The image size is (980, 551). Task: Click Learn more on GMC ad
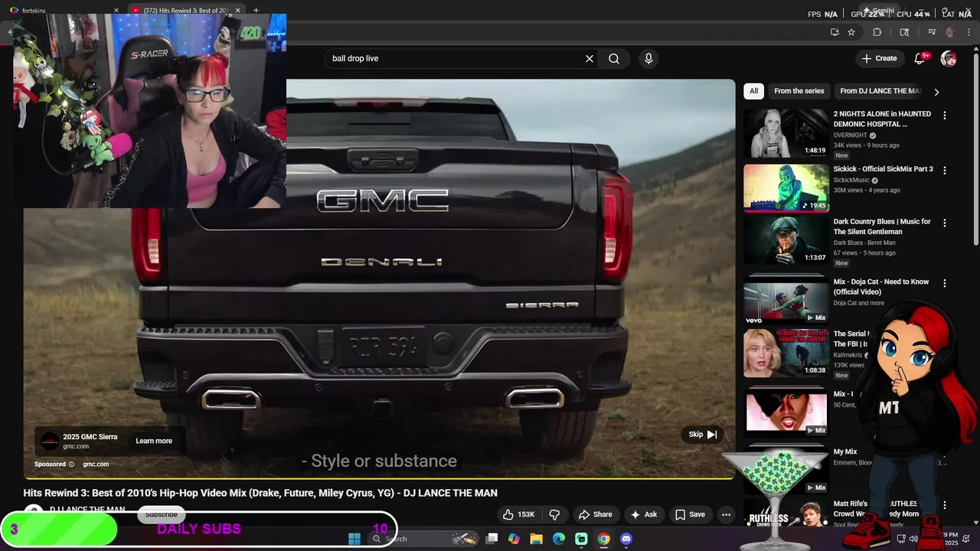coord(154,441)
